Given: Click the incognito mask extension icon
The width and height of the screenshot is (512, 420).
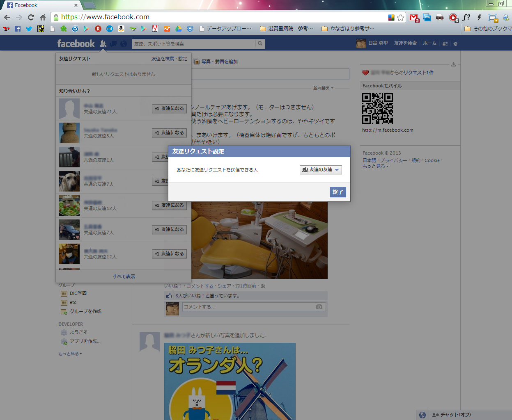Looking at the screenshot, I should click(x=440, y=17).
